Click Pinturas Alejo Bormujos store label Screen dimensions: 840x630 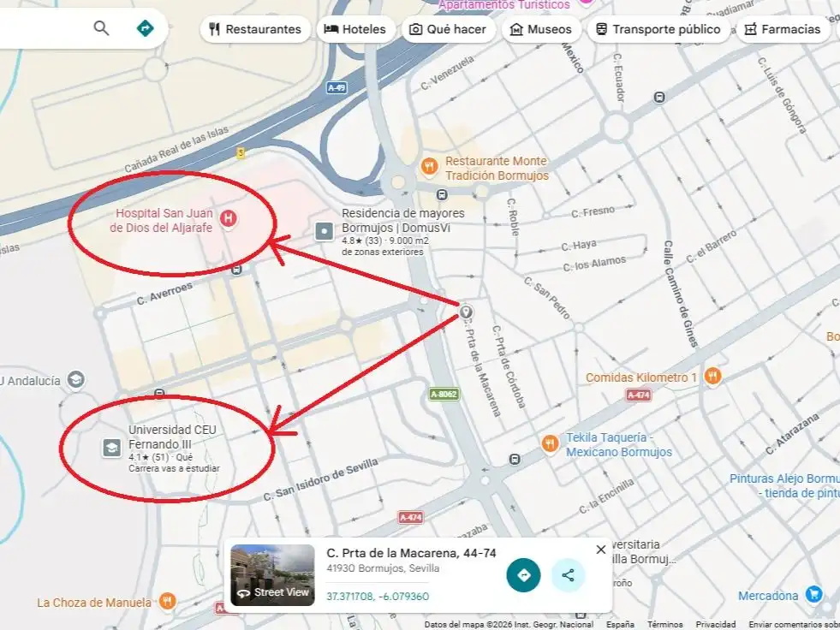(784, 486)
